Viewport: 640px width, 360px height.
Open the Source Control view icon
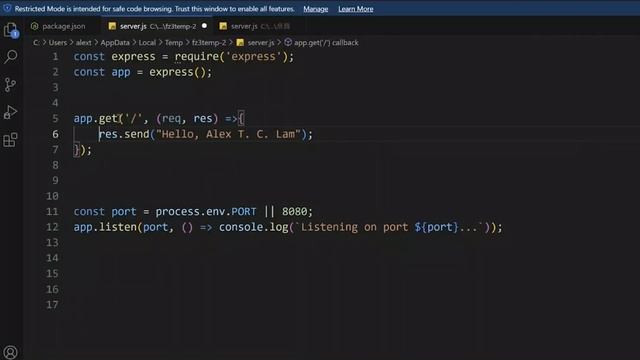click(x=10, y=84)
